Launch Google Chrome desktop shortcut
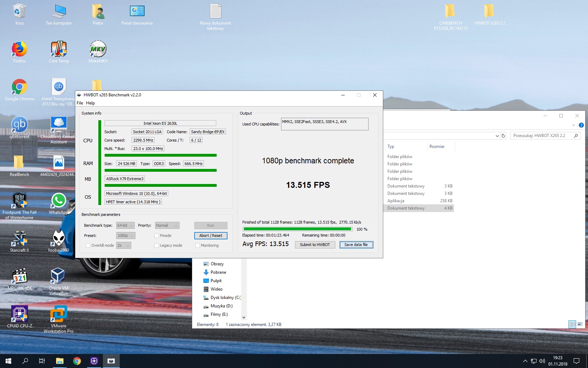Screen dimensions: 588x368 click(x=19, y=87)
